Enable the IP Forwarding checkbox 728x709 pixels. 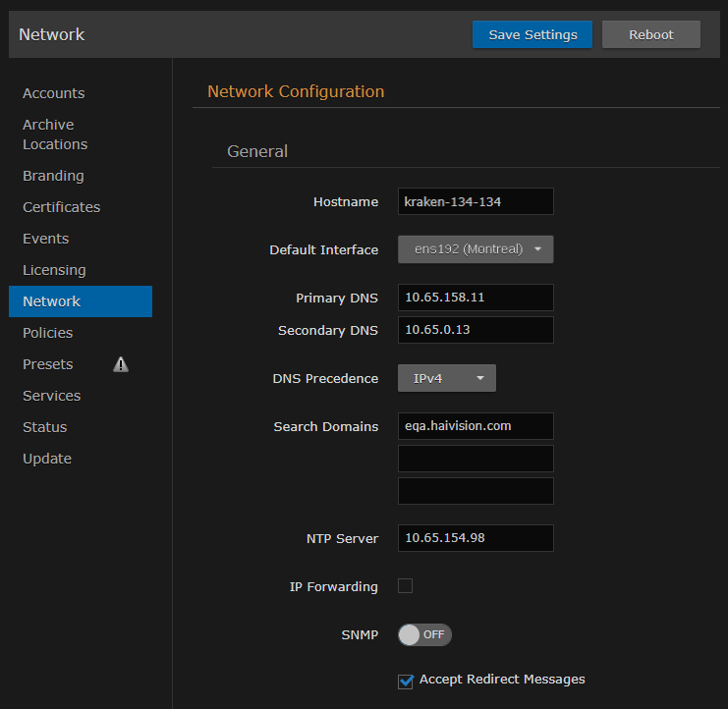tap(405, 586)
